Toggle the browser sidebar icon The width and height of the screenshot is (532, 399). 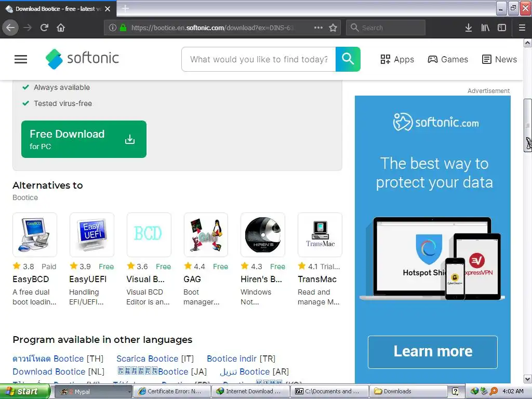(x=502, y=28)
